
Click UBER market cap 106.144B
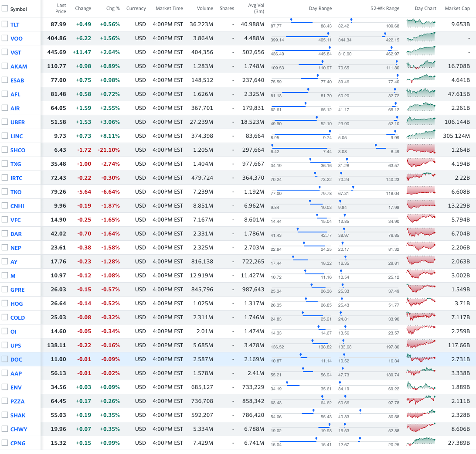tap(457, 122)
